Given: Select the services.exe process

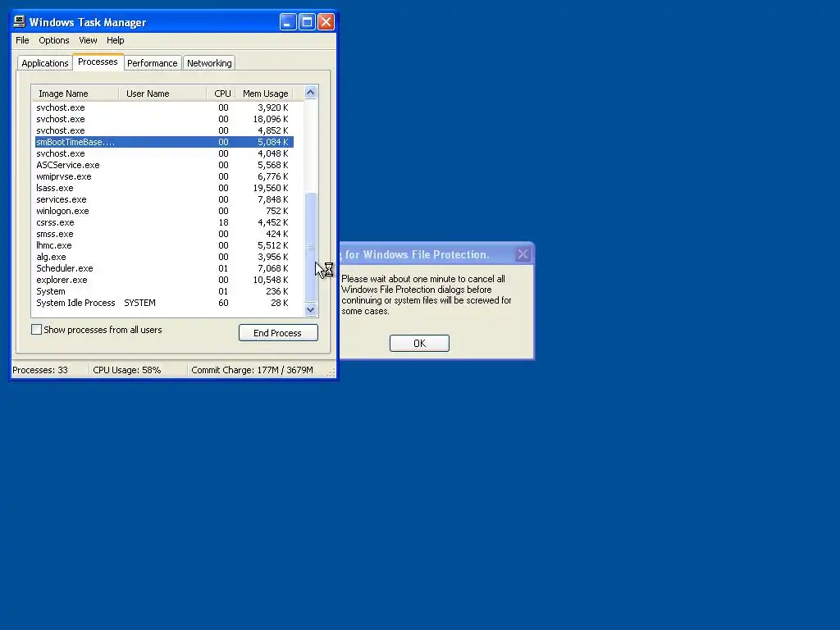Looking at the screenshot, I should point(164,199).
